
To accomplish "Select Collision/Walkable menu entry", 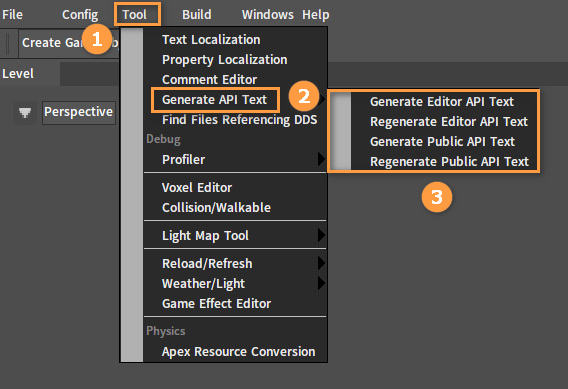I will pyautogui.click(x=235, y=208).
